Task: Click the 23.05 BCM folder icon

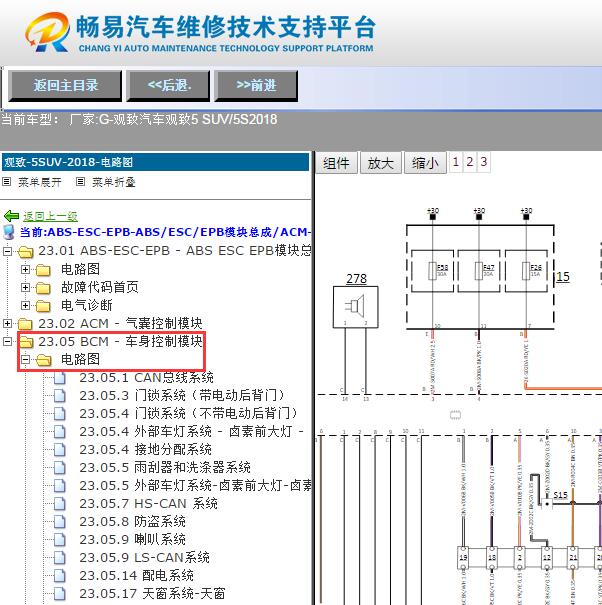Action: (26, 342)
